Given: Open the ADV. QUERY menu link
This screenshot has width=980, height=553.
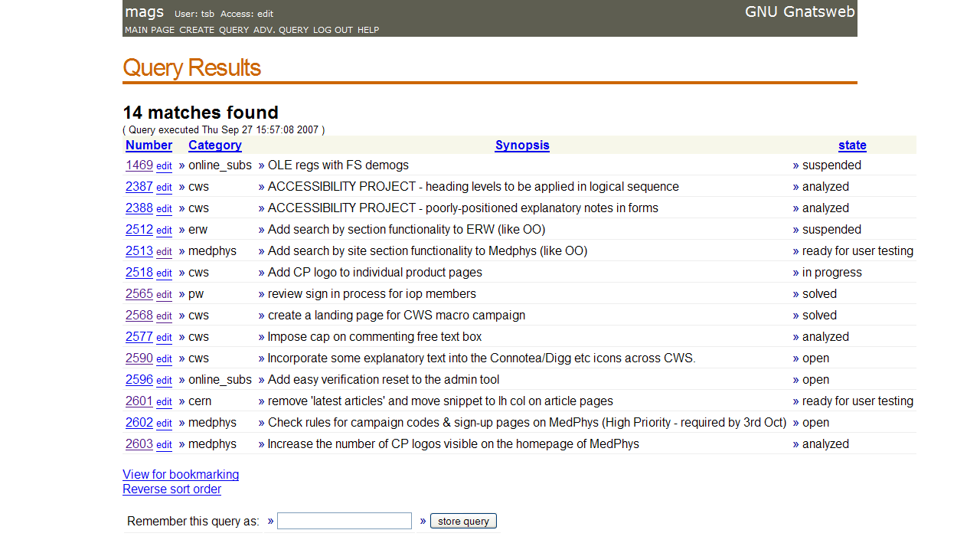Looking at the screenshot, I should (x=281, y=30).
